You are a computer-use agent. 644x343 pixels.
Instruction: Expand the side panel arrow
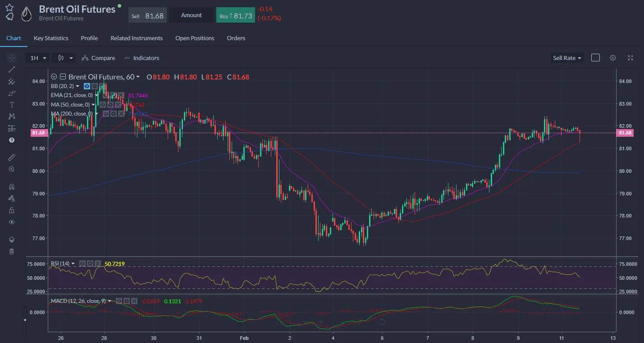[25, 320]
